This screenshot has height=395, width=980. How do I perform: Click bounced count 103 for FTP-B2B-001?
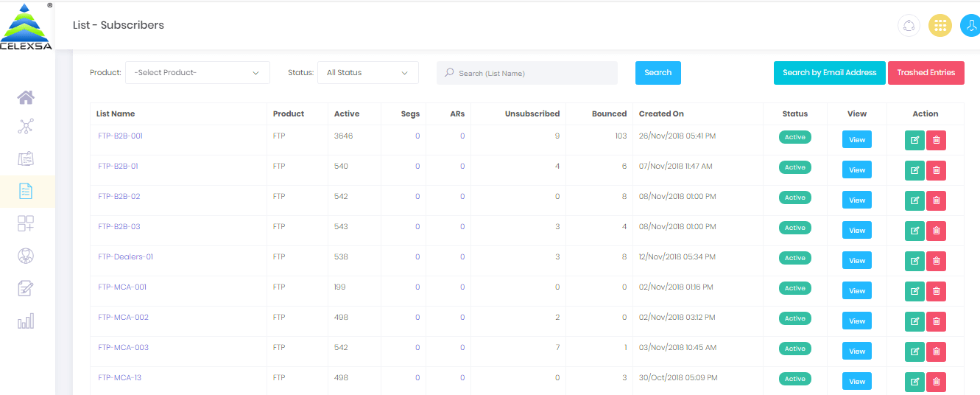tap(620, 136)
